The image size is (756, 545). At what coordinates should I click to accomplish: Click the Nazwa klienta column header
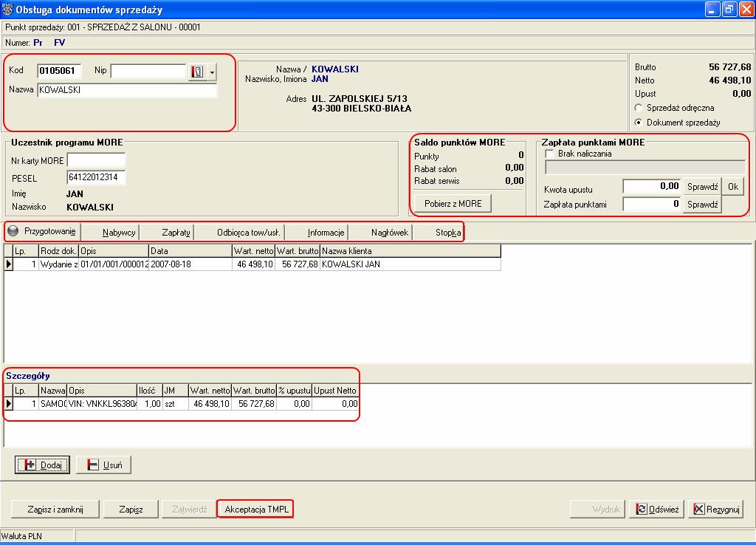point(410,251)
